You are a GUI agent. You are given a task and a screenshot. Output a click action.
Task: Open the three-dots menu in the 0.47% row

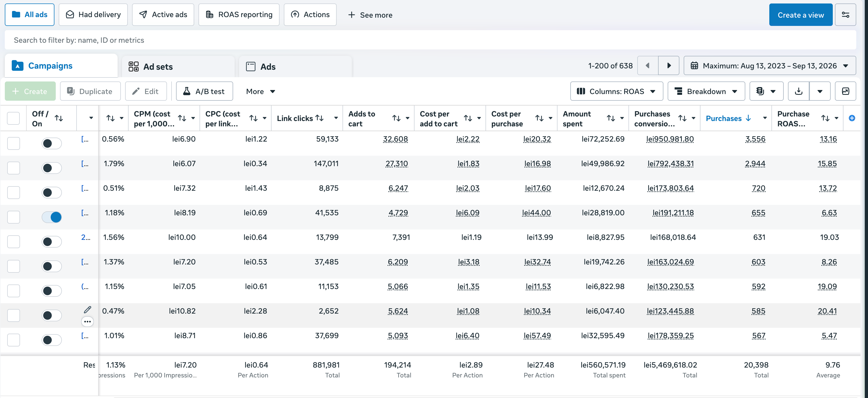click(x=87, y=321)
